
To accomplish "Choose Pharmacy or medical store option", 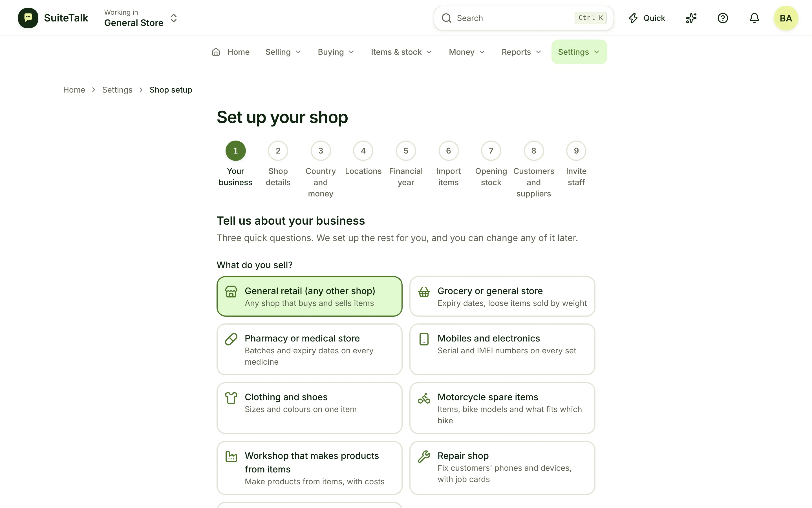I will point(309,349).
